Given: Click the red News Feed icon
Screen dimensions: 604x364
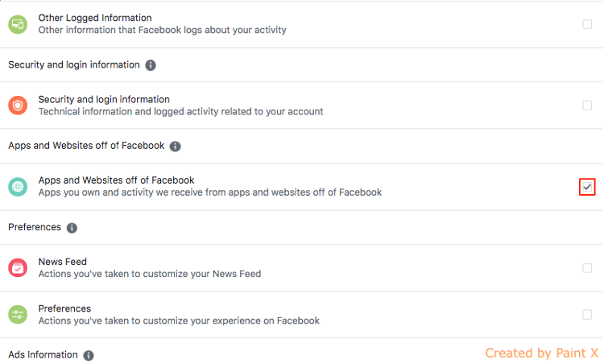Looking at the screenshot, I should (18, 268).
